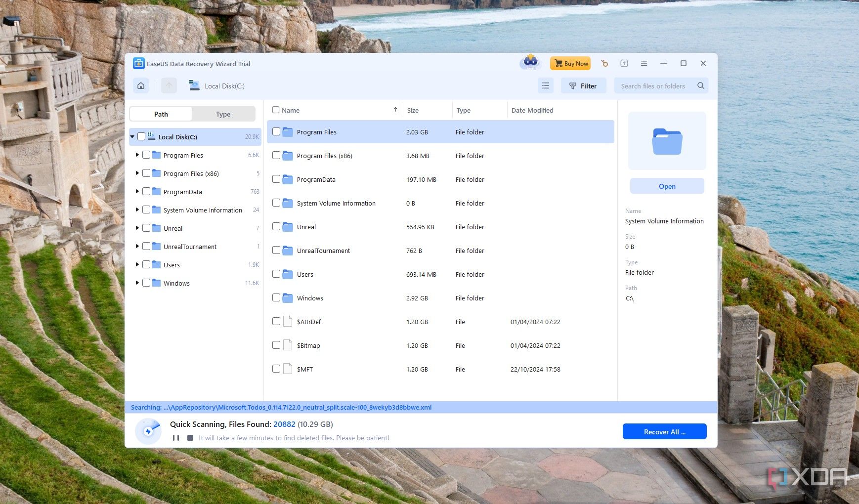
Task: Click the Users folder icon in file list
Action: tap(288, 274)
